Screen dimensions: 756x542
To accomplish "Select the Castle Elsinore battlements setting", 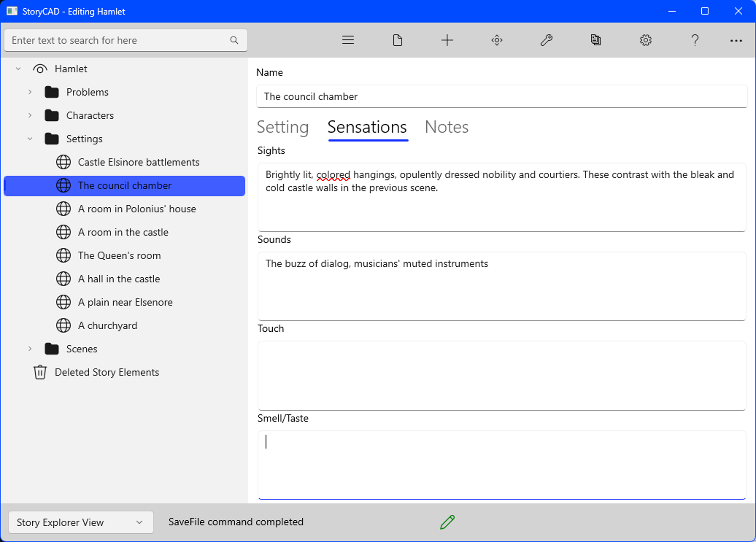I will click(138, 162).
